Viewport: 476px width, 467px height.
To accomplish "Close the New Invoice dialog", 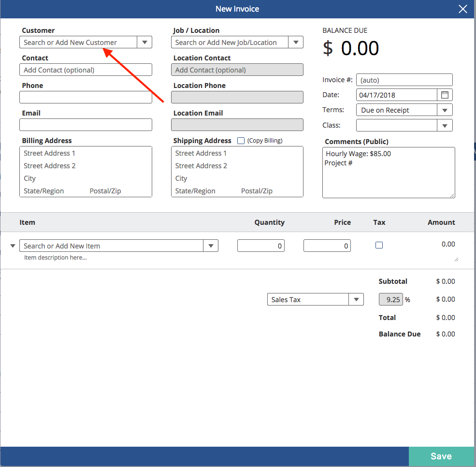I will click(x=462, y=9).
